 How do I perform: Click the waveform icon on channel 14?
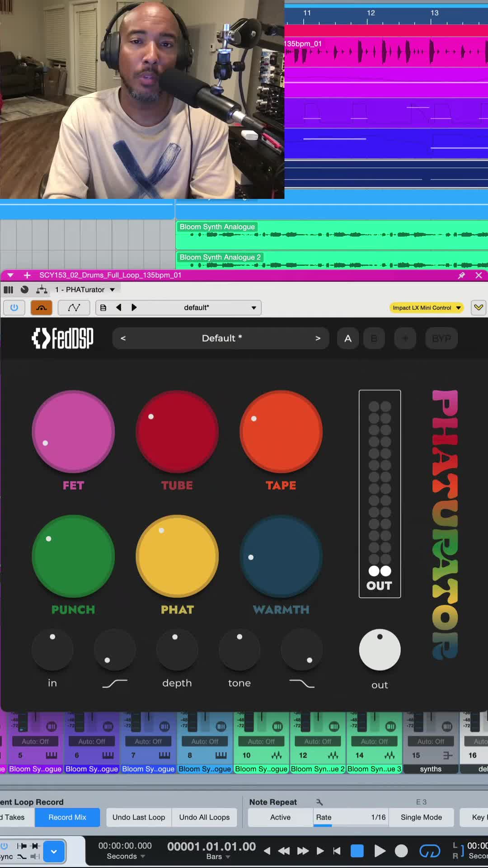coord(389,755)
